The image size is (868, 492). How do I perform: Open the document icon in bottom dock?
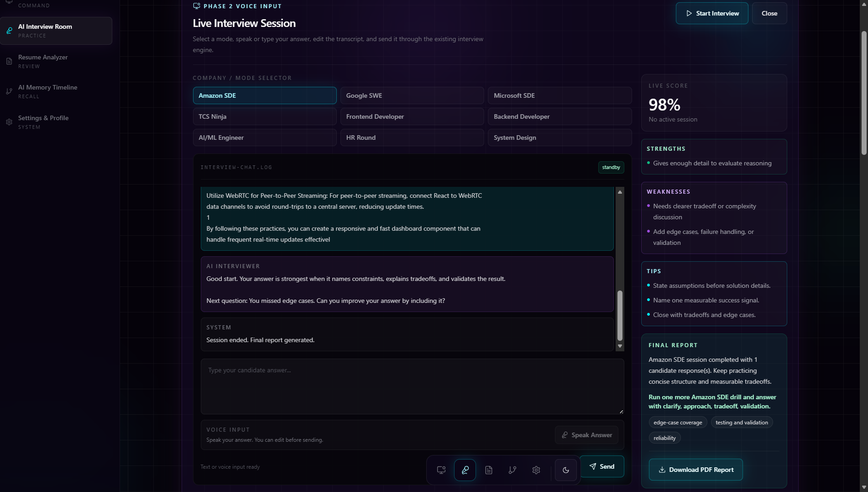tap(489, 470)
